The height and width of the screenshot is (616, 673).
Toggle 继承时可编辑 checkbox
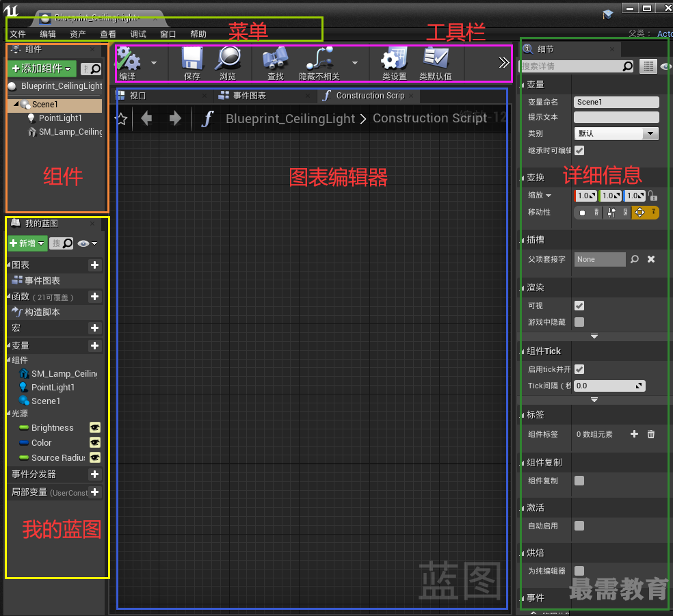[x=579, y=150]
